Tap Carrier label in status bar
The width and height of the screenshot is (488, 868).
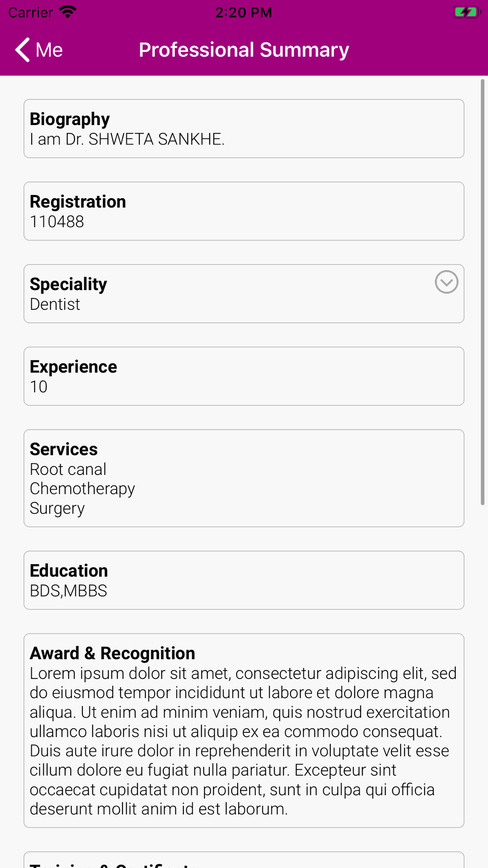(31, 12)
